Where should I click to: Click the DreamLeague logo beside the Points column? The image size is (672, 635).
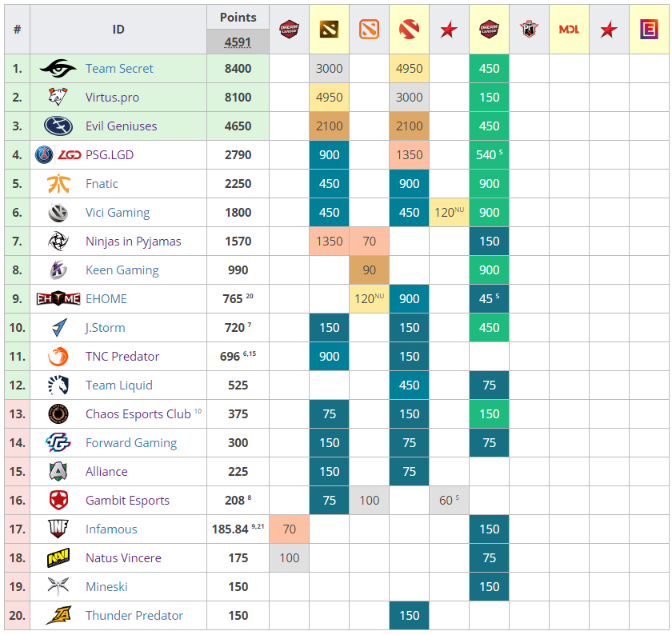click(x=289, y=29)
